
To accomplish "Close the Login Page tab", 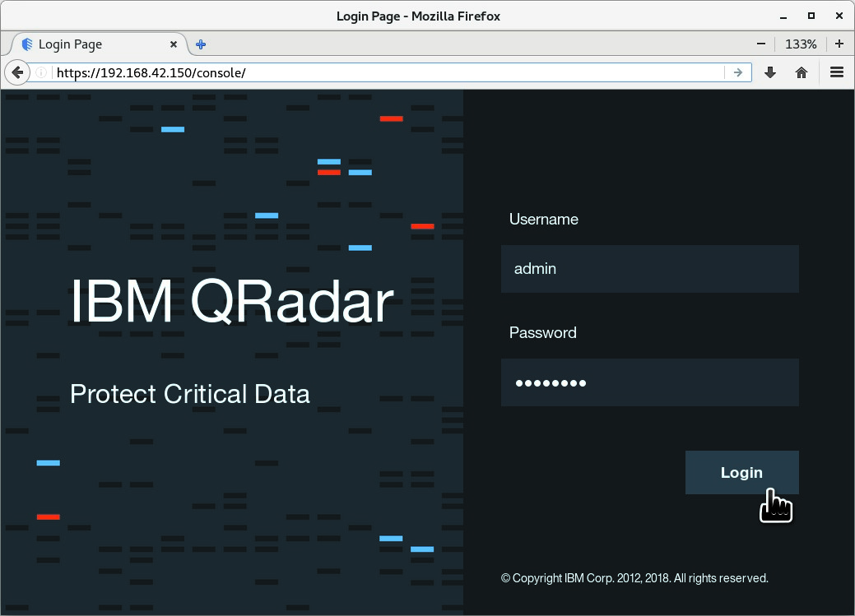I will pyautogui.click(x=174, y=44).
